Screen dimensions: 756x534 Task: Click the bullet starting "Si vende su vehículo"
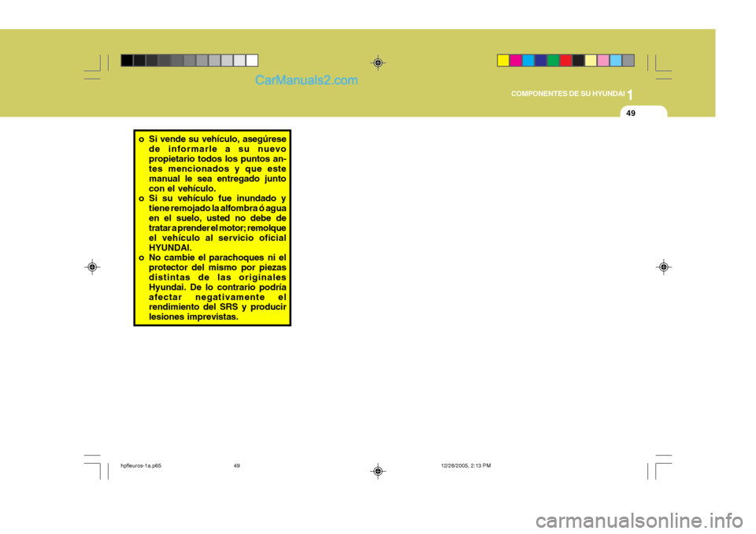pyautogui.click(x=213, y=164)
